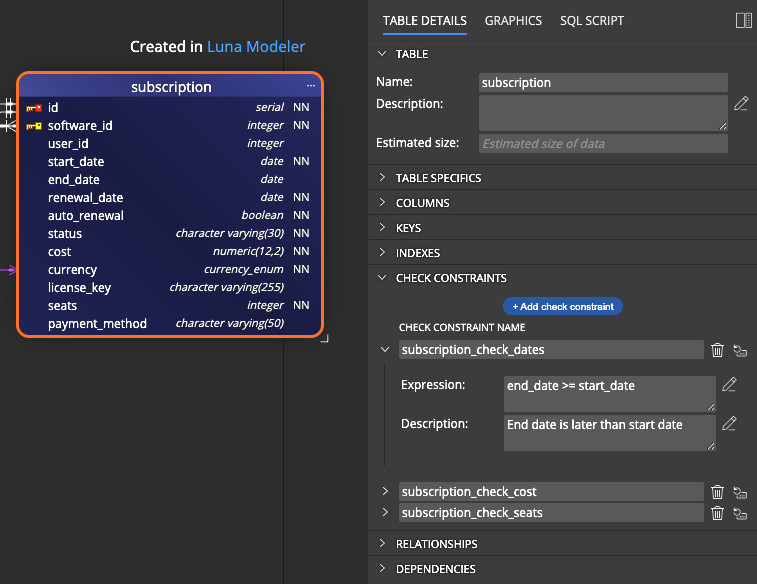Expand the COLUMNS section

[x=382, y=203]
